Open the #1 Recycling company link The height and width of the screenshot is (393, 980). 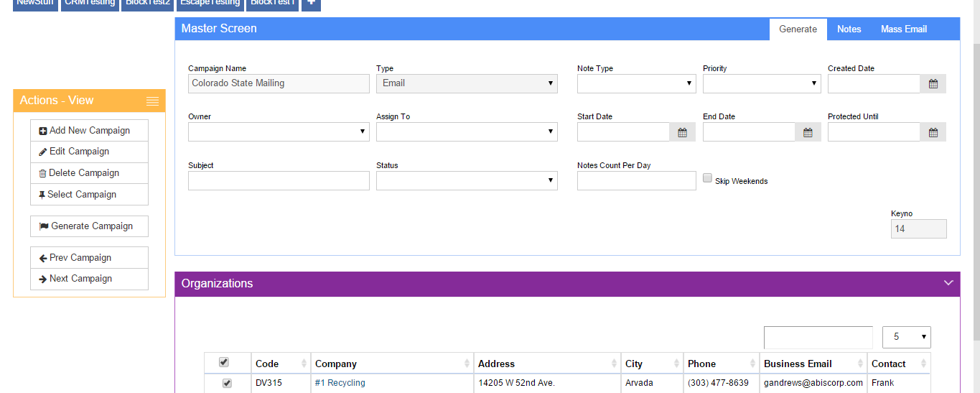click(340, 383)
